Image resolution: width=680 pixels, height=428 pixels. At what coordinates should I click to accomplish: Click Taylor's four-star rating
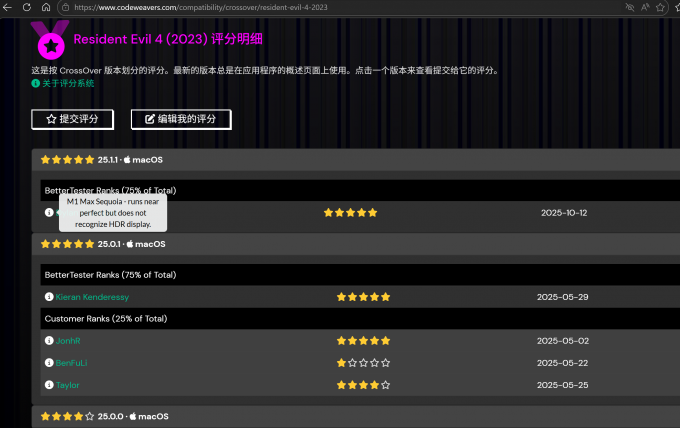[363, 385]
